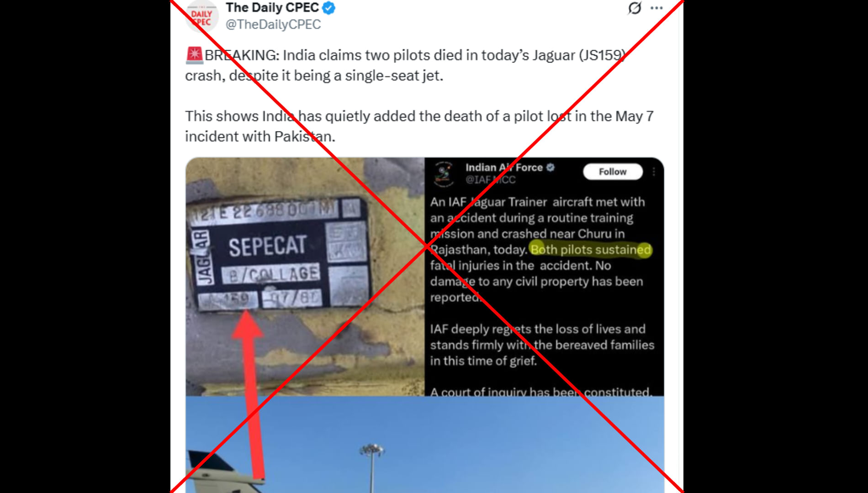
Task: Click the Follow button
Action: click(x=613, y=172)
